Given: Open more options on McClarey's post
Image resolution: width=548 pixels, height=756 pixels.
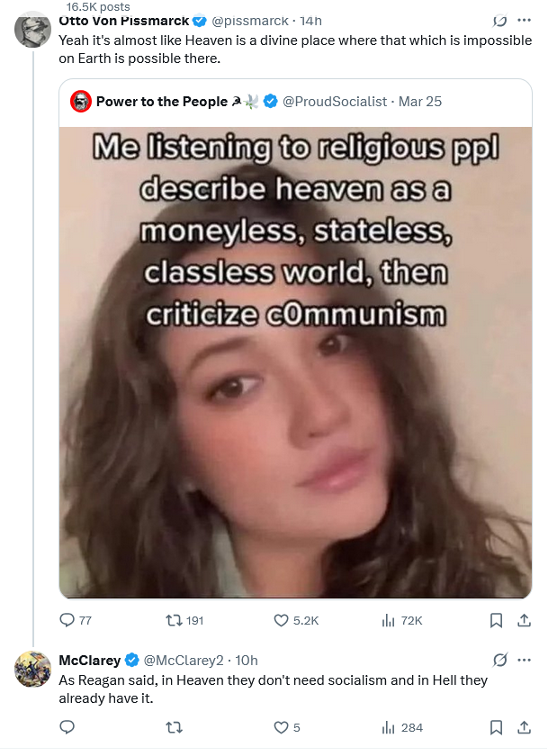Looking at the screenshot, I should click(523, 661).
